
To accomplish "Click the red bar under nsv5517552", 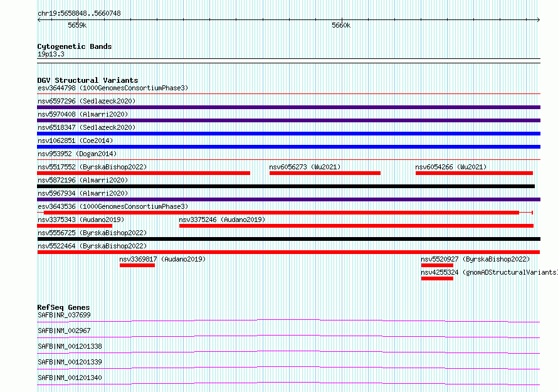I will pyautogui.click(x=144, y=173).
